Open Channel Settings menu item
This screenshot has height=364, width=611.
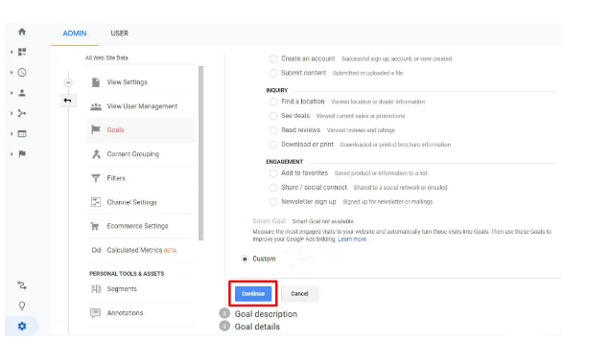point(141,202)
